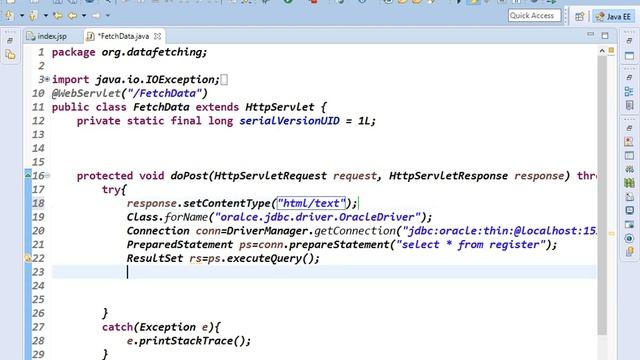Click the warning marker on line 22
Viewport: 640px width, 360px height.
(x=28, y=258)
